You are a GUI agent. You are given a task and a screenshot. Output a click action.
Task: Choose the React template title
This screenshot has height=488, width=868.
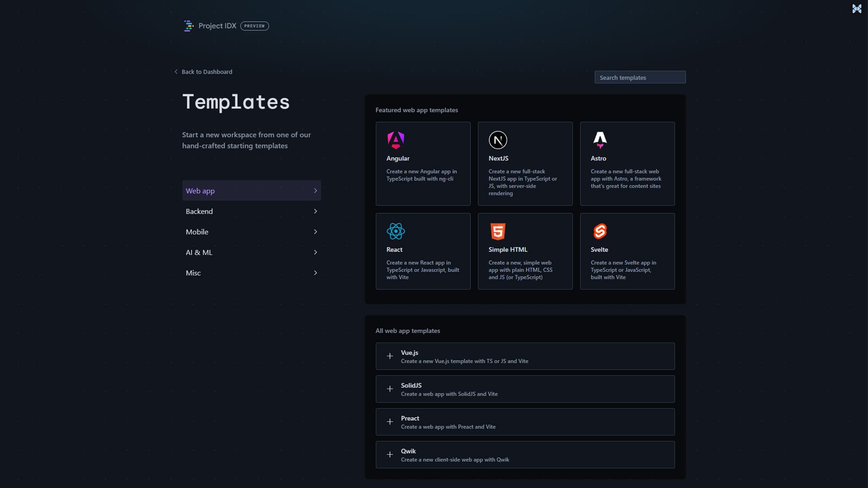tap(394, 249)
